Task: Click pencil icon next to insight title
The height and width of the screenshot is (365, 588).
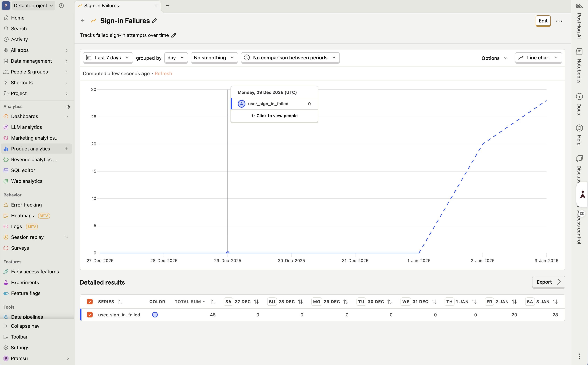Action: (155, 21)
